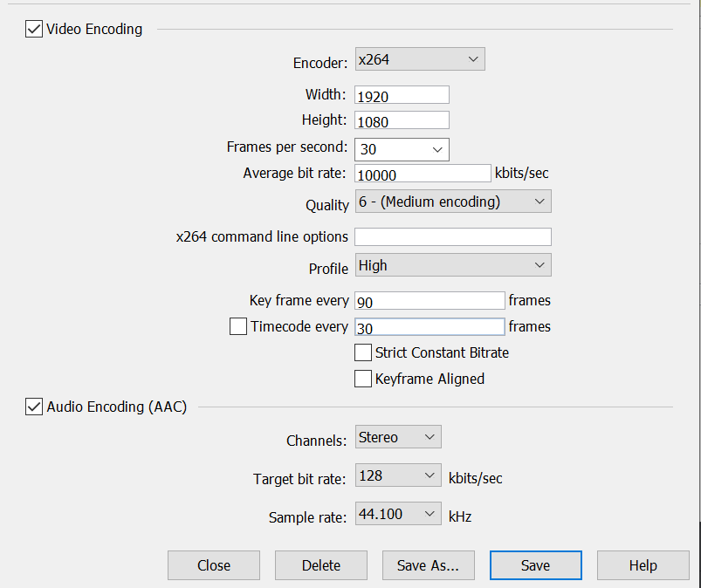The height and width of the screenshot is (588, 701).
Task: Click the x264 command line options field
Action: coord(452,236)
